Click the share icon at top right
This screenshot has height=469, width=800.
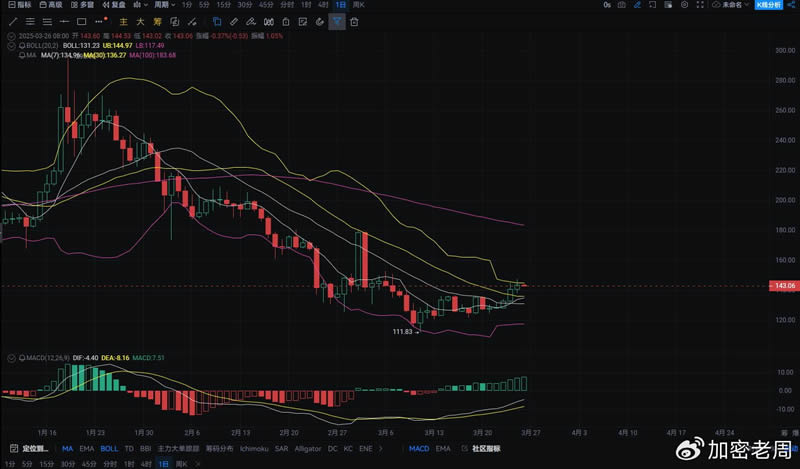(x=791, y=5)
